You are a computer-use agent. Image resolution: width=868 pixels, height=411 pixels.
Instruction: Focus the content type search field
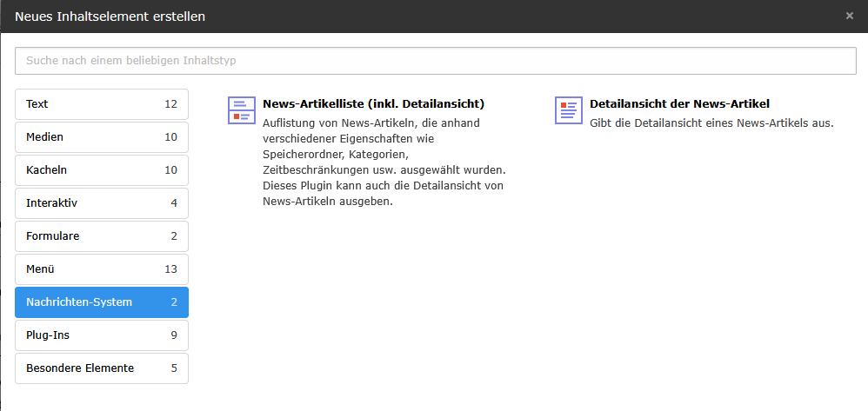pos(435,61)
